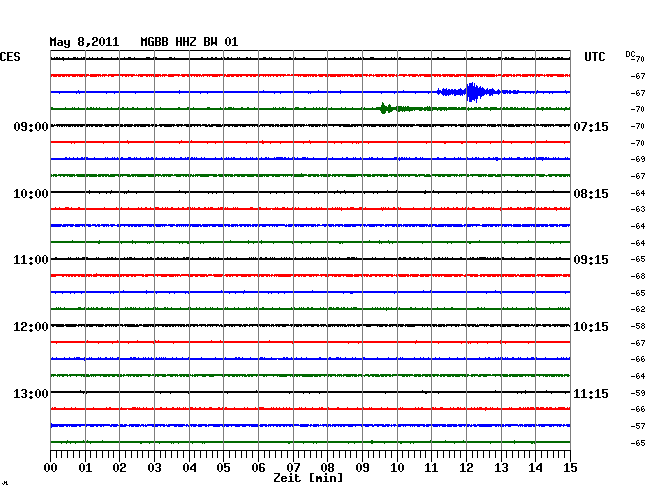Click the "05" minute tick label

pyautogui.click(x=223, y=468)
